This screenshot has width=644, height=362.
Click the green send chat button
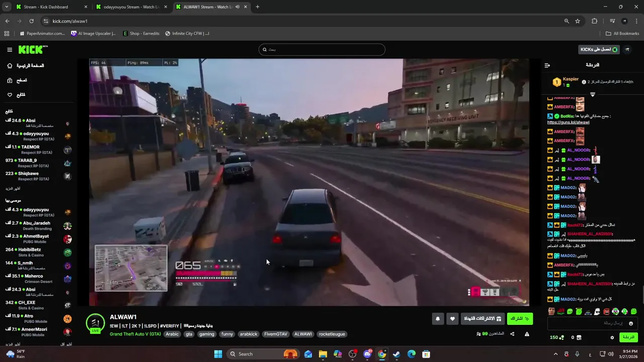pyautogui.click(x=629, y=337)
